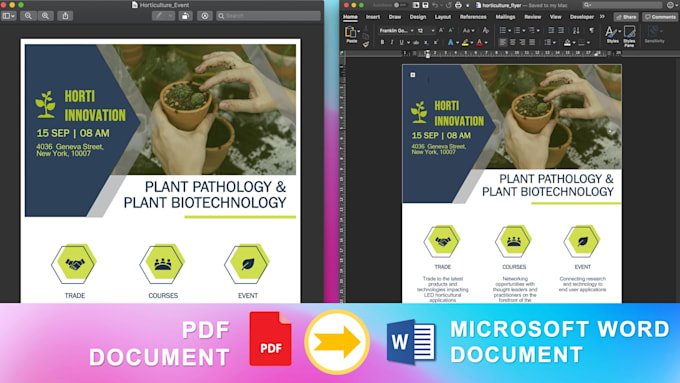Show more ribbon tabs via chevron

[602, 16]
